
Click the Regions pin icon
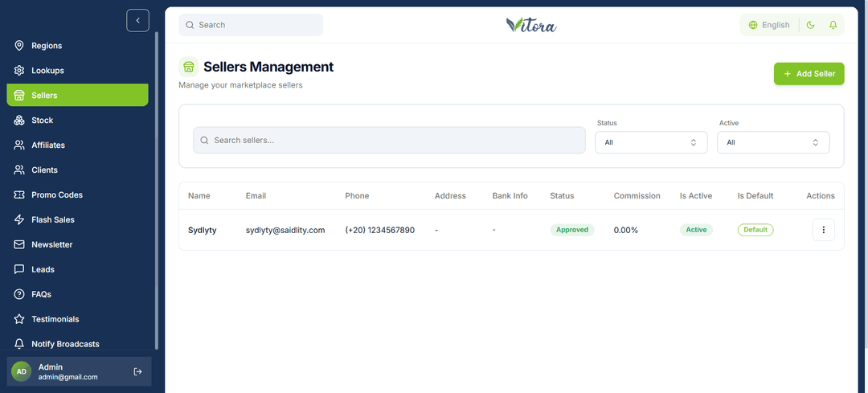click(19, 45)
